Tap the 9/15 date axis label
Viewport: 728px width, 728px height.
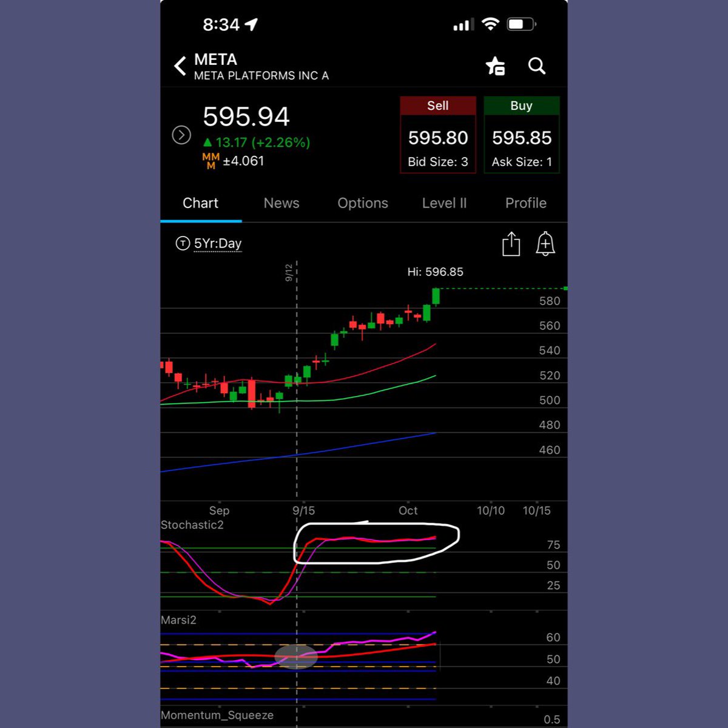[x=303, y=511]
